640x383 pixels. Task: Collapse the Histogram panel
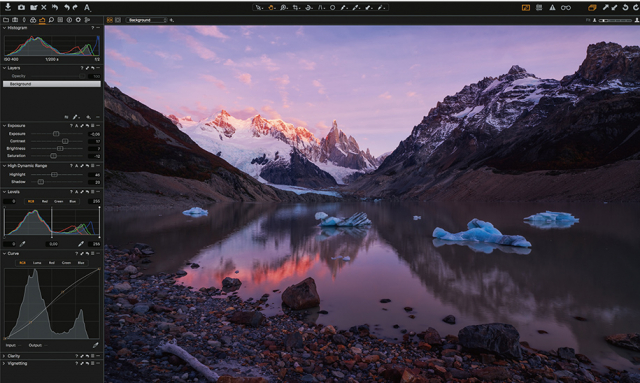point(4,28)
